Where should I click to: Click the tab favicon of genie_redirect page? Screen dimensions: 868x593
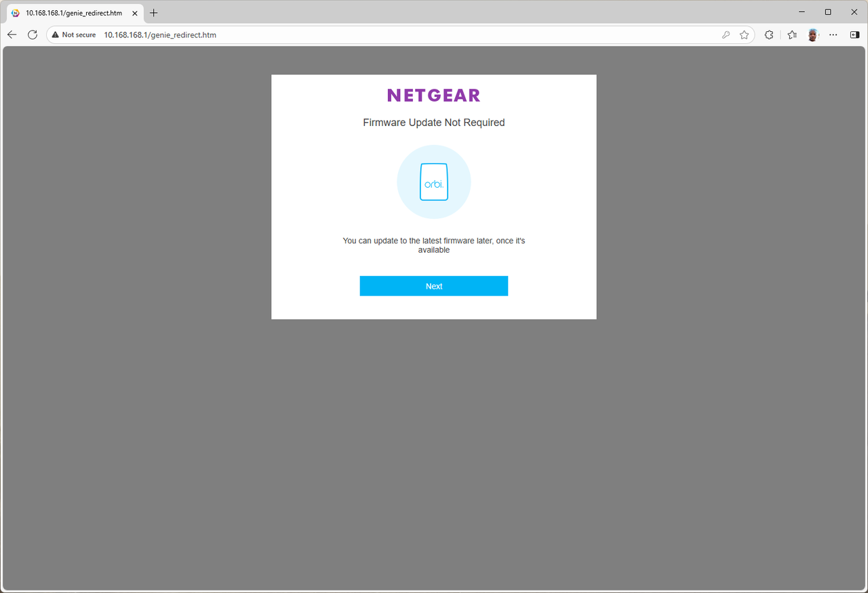(16, 13)
